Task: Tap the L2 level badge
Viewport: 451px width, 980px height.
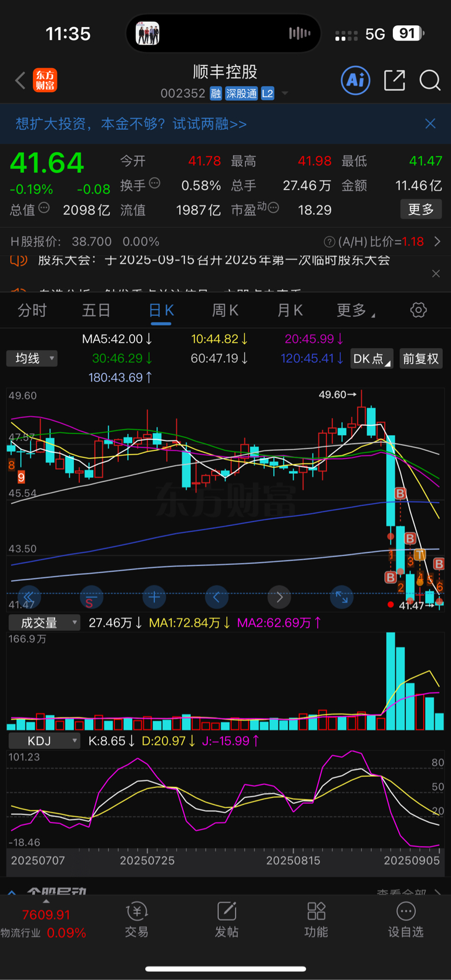Action: (x=267, y=93)
